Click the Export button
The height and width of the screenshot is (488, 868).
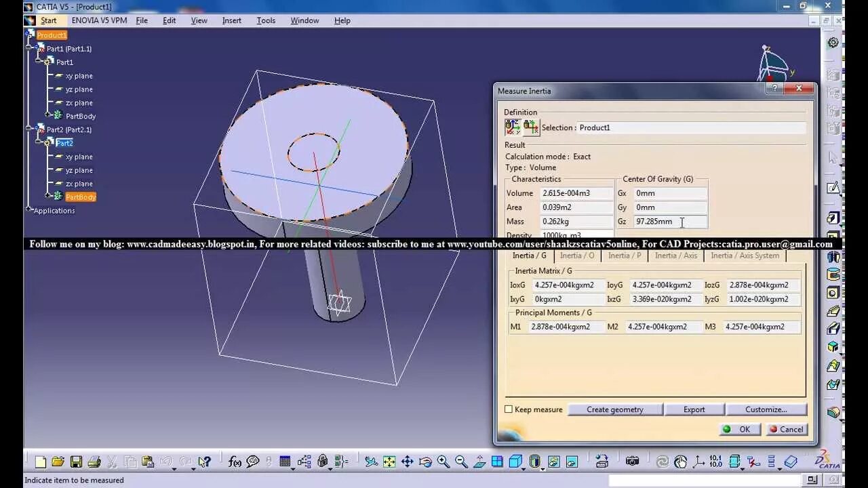click(x=694, y=409)
